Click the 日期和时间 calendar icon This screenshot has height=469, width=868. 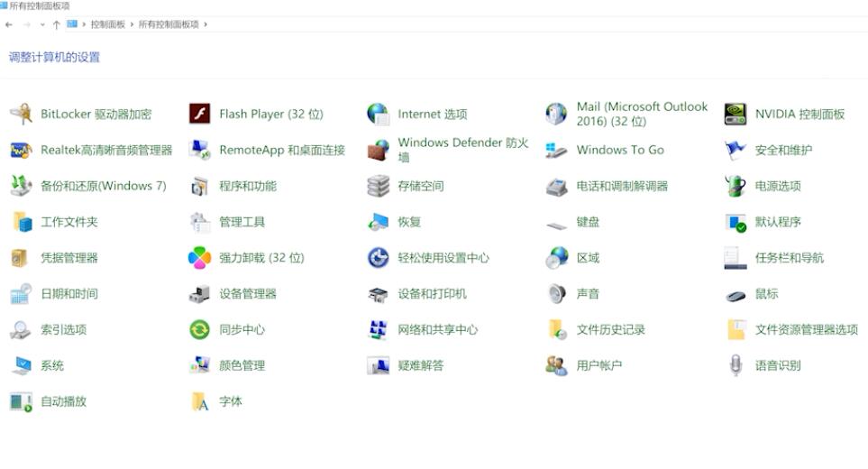(21, 294)
